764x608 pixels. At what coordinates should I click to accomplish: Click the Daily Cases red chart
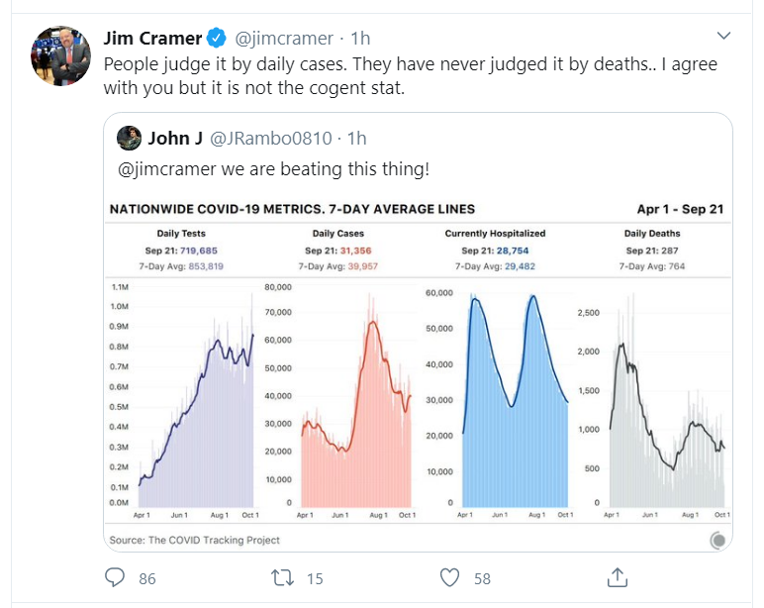point(356,400)
